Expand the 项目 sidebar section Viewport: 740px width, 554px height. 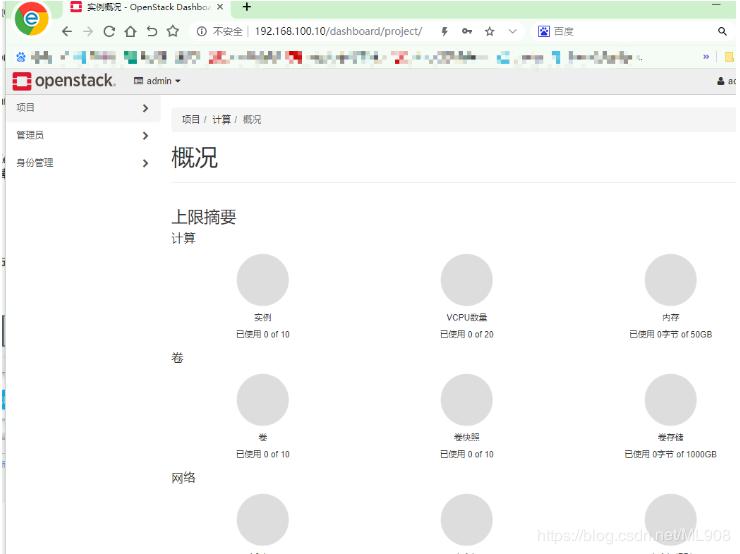pos(84,108)
